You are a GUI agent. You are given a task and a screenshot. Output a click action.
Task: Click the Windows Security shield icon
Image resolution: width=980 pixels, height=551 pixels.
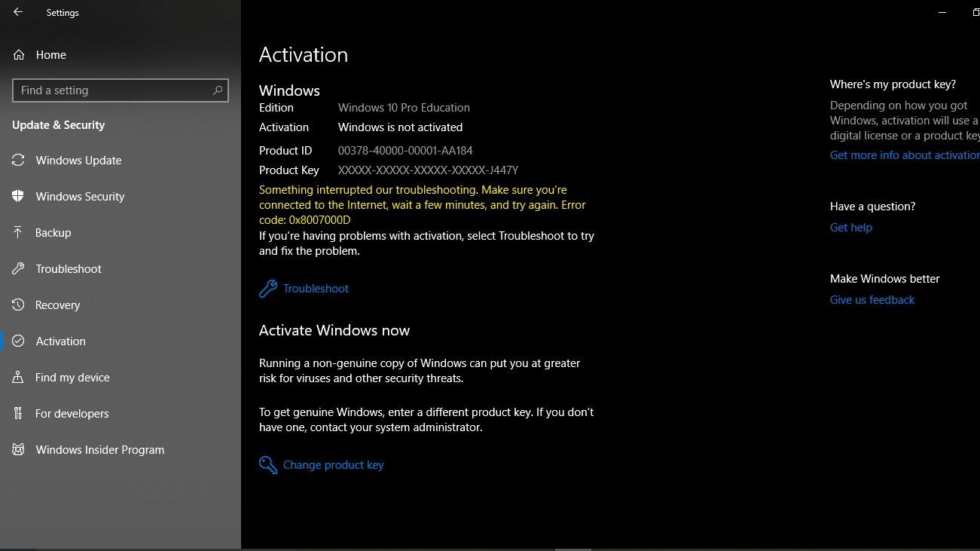(x=19, y=197)
